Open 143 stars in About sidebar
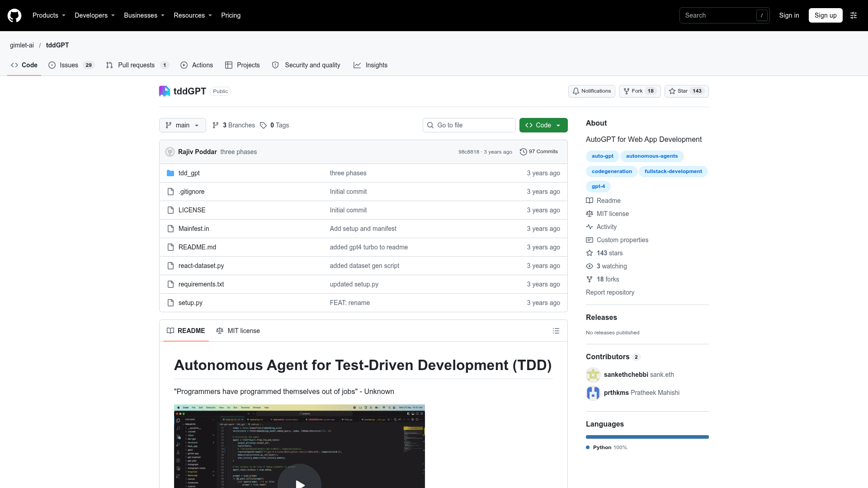 [604, 253]
